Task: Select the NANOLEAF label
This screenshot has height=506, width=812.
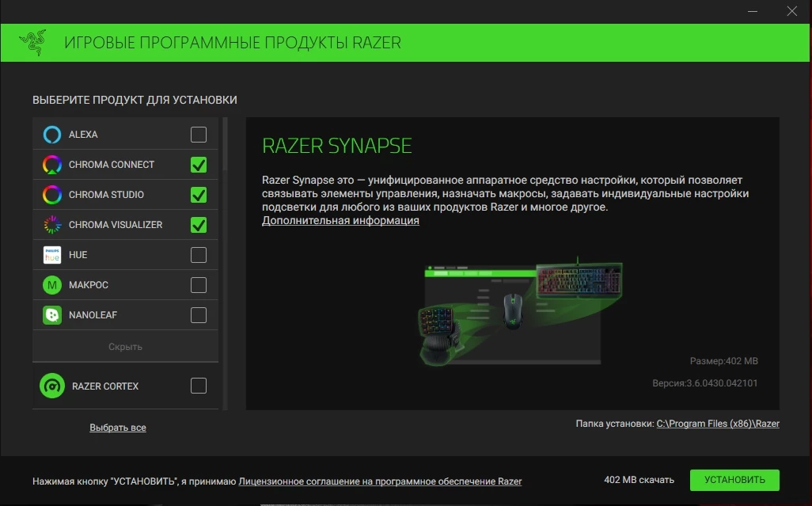Action: tap(93, 315)
